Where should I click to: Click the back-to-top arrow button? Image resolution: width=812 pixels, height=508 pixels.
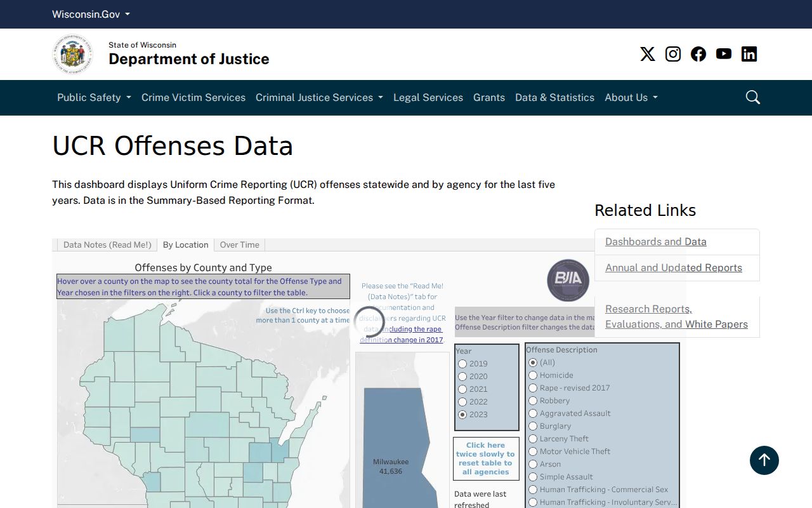[x=764, y=460]
